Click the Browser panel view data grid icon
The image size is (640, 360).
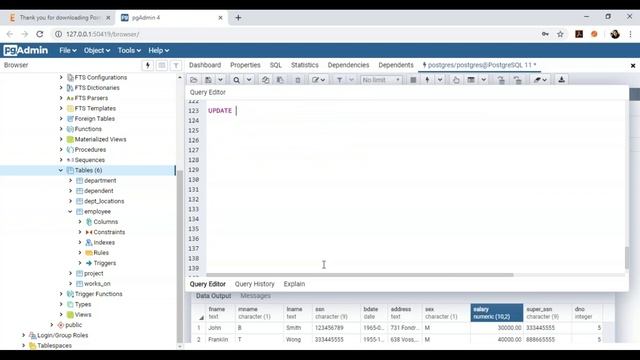(162, 65)
